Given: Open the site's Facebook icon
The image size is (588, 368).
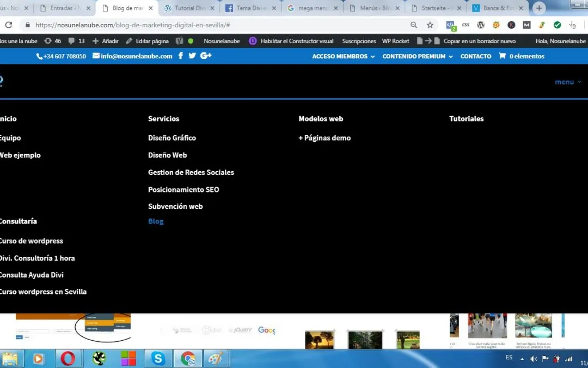Looking at the screenshot, I should click(180, 56).
